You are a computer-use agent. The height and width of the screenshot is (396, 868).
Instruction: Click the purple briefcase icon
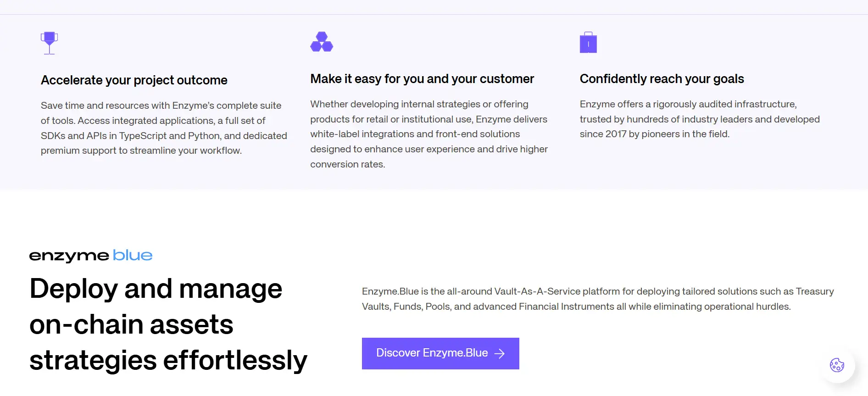coord(588,43)
